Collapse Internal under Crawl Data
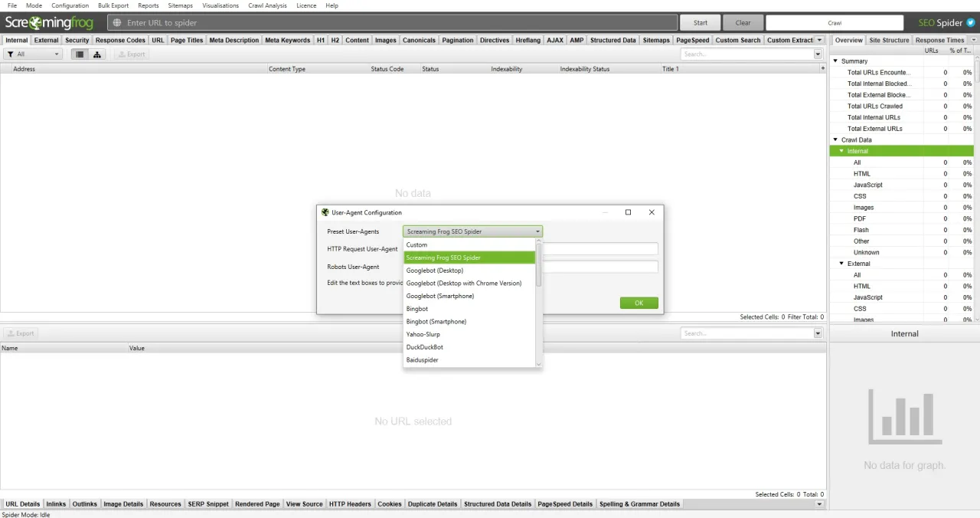 point(842,151)
